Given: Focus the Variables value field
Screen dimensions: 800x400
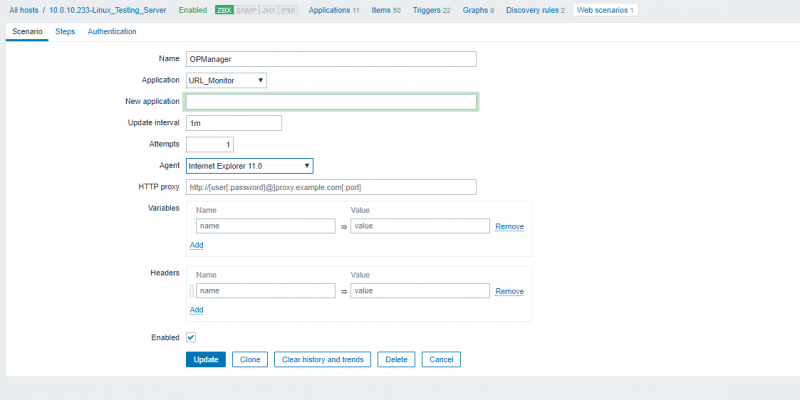Looking at the screenshot, I should (420, 226).
